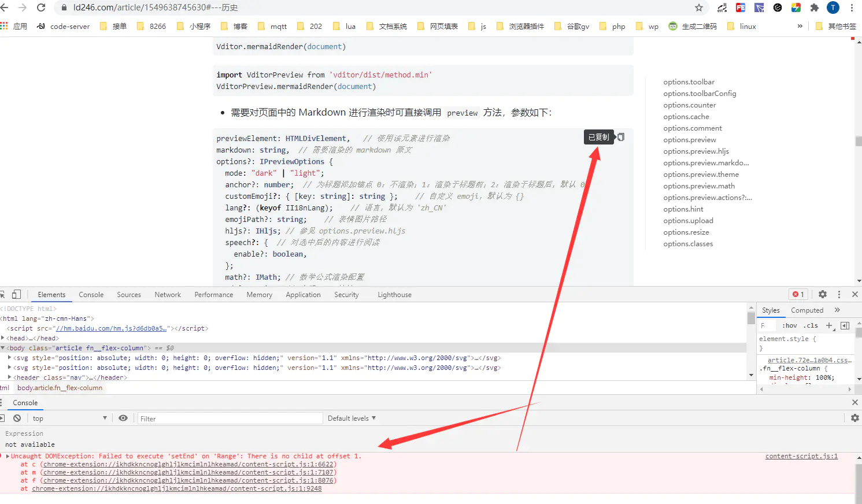Screen dimensions: 862x504
Task: Clear the console with the clear icon
Action: point(17,418)
